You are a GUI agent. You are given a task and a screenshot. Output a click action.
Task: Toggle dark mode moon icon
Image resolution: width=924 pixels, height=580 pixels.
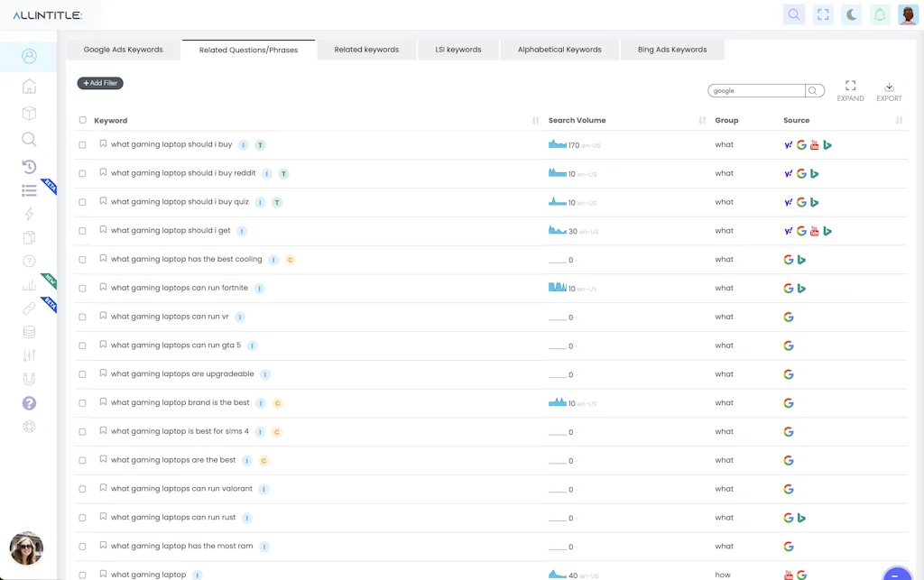(851, 14)
